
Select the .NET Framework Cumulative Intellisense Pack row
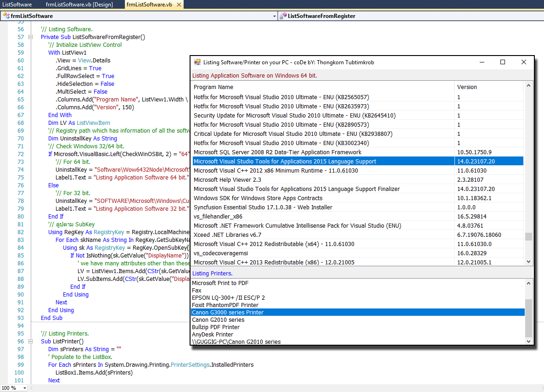coord(358,226)
